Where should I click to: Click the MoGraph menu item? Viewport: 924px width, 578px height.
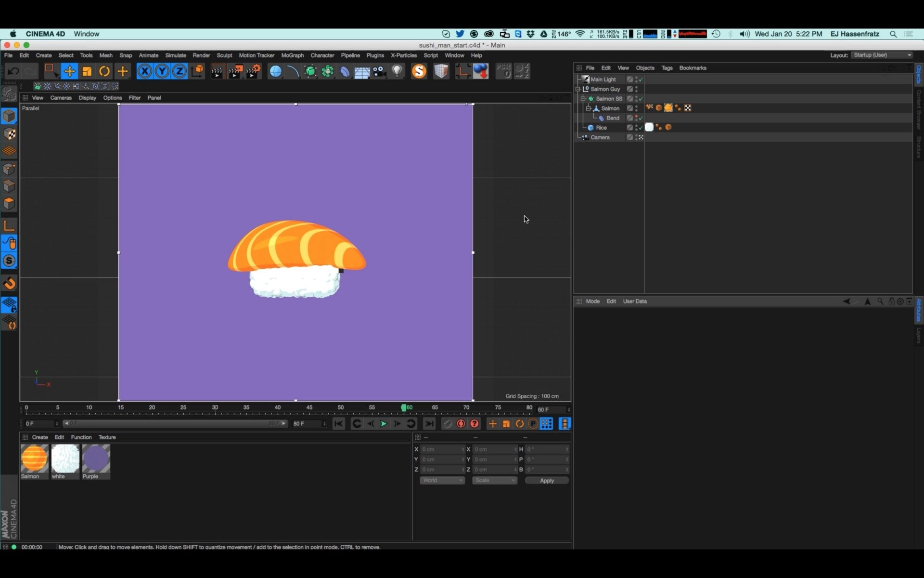pos(291,55)
